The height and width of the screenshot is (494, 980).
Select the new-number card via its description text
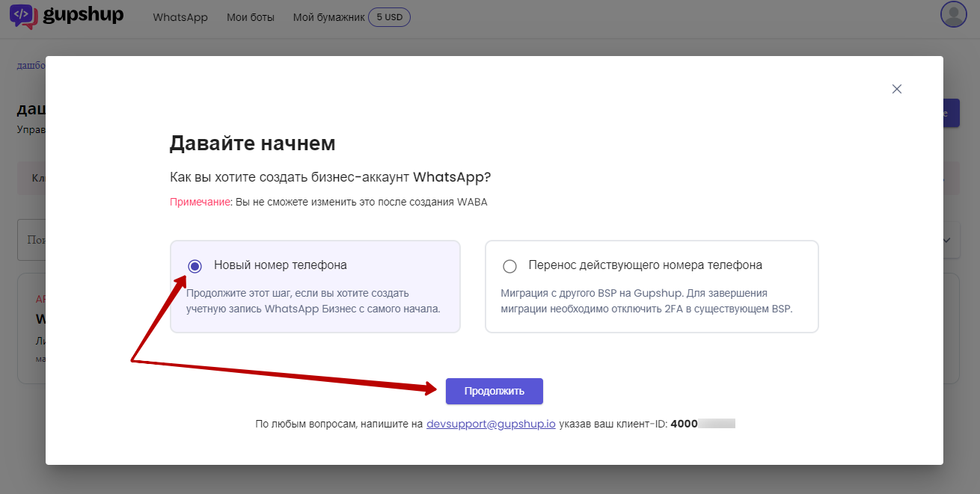tap(313, 300)
